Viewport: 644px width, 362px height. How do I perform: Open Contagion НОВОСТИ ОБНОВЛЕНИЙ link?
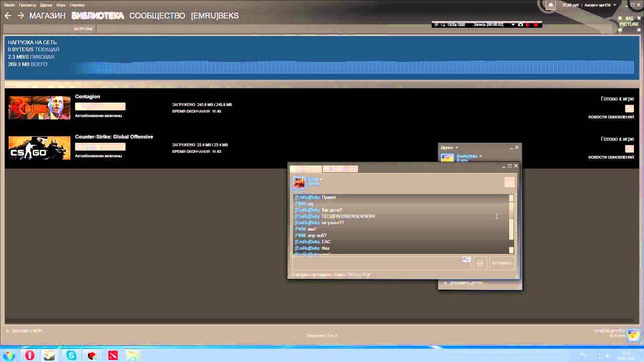coord(611,117)
